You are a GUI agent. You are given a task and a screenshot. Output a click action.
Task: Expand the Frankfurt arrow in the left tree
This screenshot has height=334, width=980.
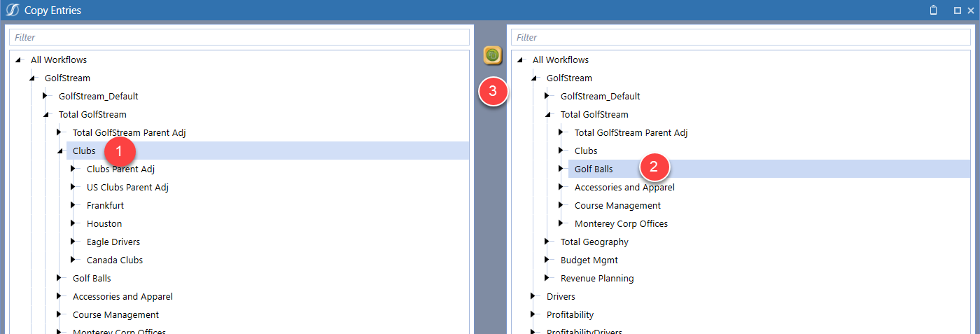coord(73,205)
